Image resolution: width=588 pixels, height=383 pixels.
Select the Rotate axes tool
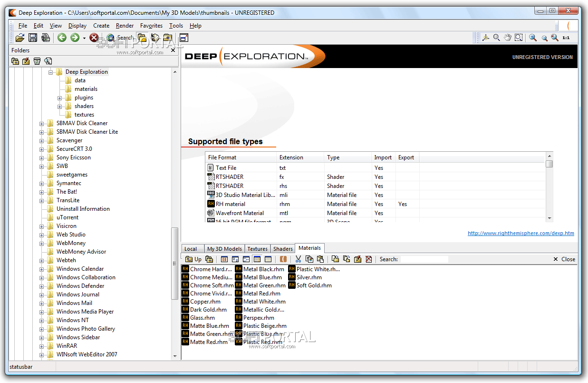(486, 38)
